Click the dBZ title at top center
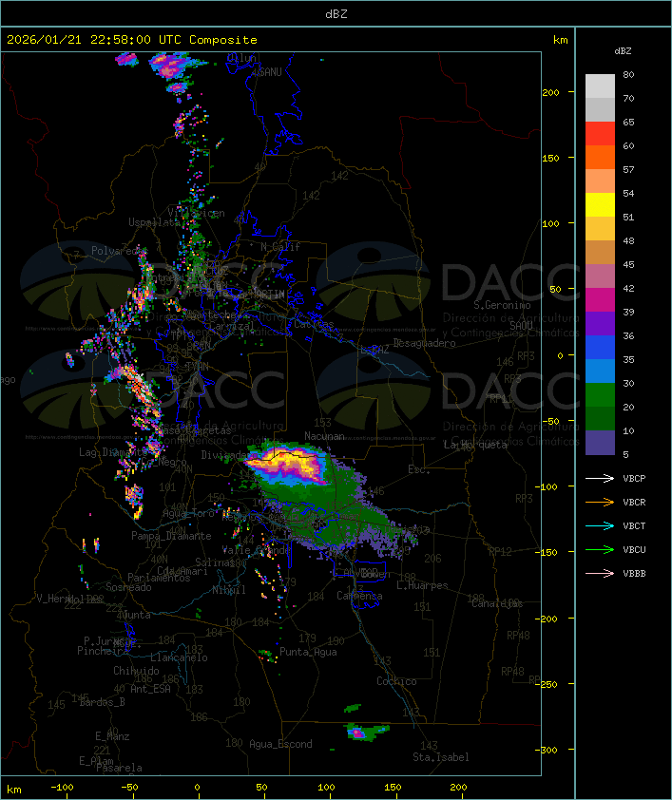The height and width of the screenshot is (800, 672). (335, 13)
